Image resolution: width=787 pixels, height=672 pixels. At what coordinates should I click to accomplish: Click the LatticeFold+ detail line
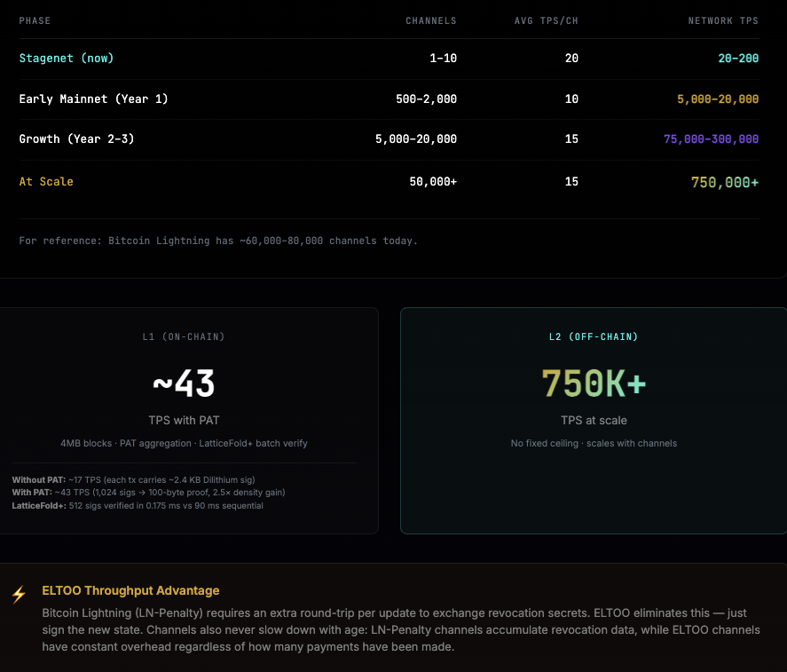[138, 506]
